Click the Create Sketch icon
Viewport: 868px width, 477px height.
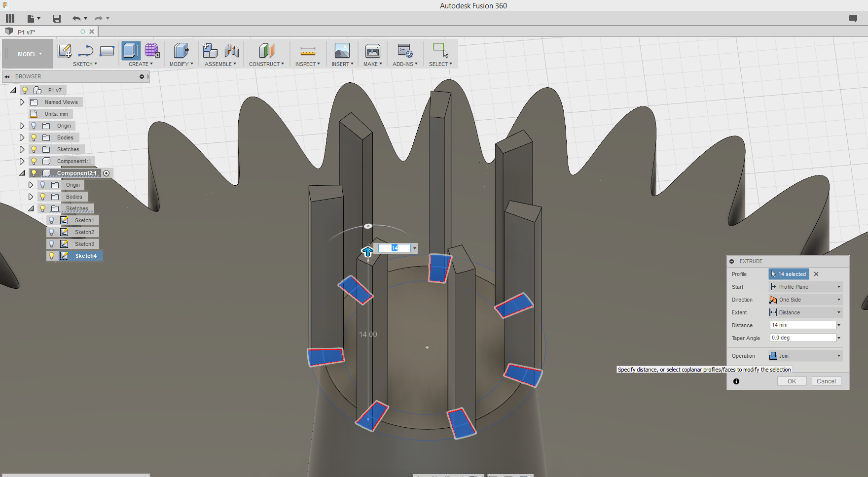click(x=65, y=50)
